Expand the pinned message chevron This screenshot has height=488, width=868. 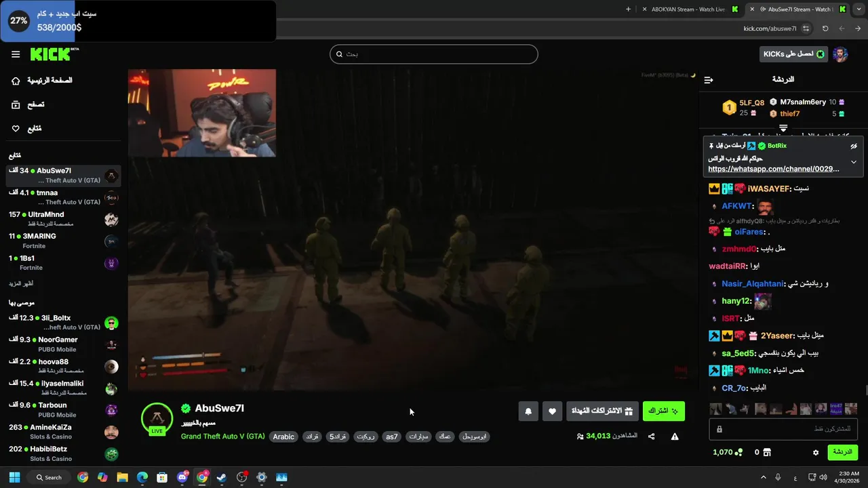tap(854, 162)
